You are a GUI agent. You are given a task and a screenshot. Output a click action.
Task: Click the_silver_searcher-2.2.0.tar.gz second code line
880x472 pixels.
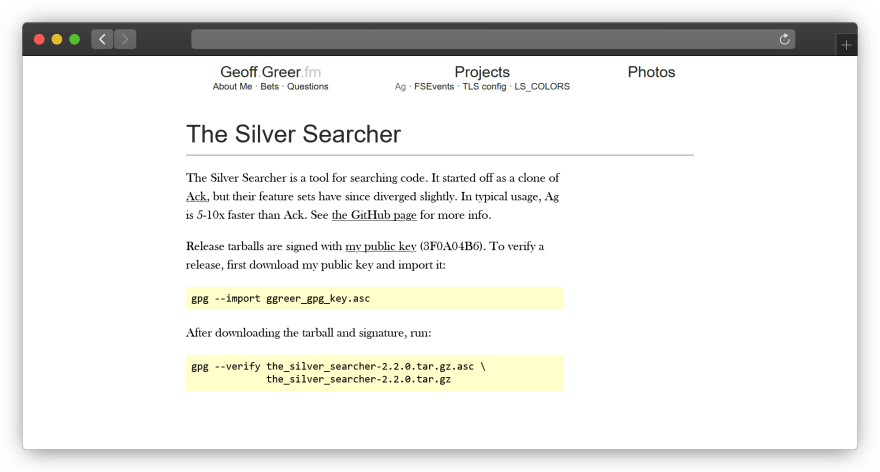click(x=358, y=379)
